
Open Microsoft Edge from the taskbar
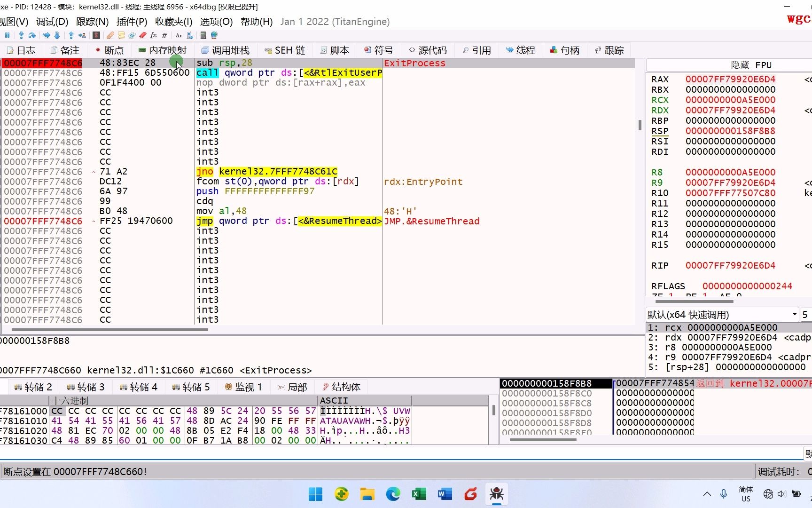[393, 494]
